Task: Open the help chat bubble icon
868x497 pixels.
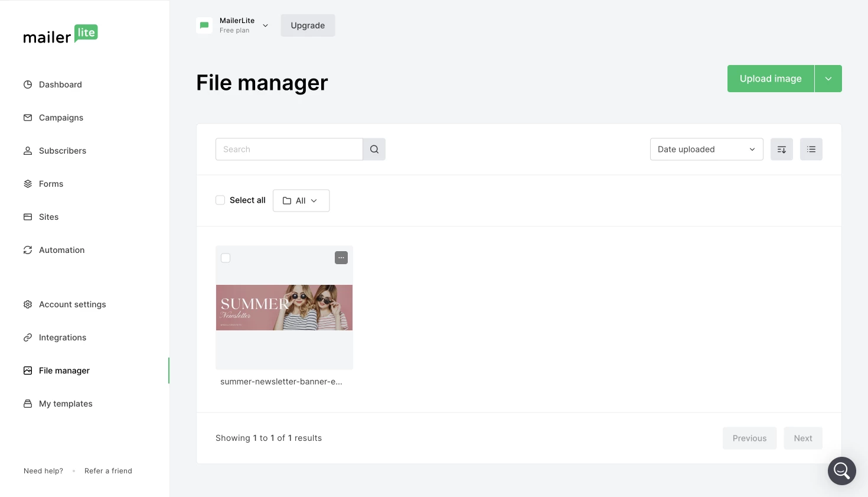Action: pos(841,471)
